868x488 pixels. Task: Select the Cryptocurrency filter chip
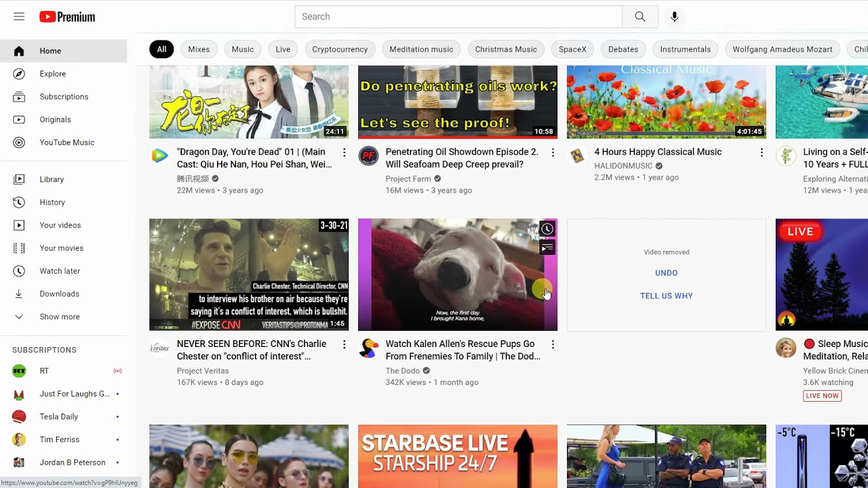(x=340, y=49)
